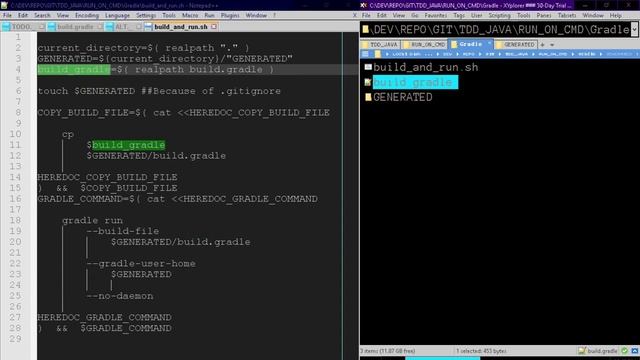The image size is (640, 360).
Task: Open Edit menu in XYplorer
Action: click(x=382, y=16)
